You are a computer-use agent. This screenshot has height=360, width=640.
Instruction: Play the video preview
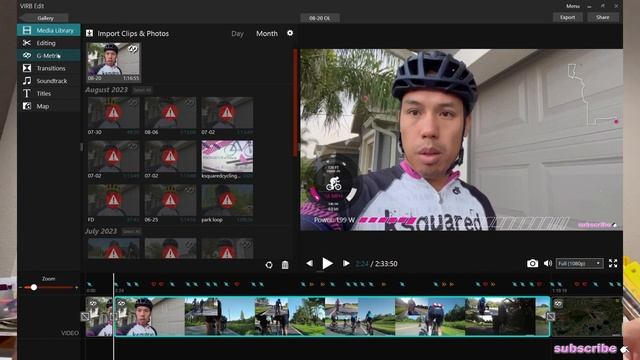click(327, 264)
